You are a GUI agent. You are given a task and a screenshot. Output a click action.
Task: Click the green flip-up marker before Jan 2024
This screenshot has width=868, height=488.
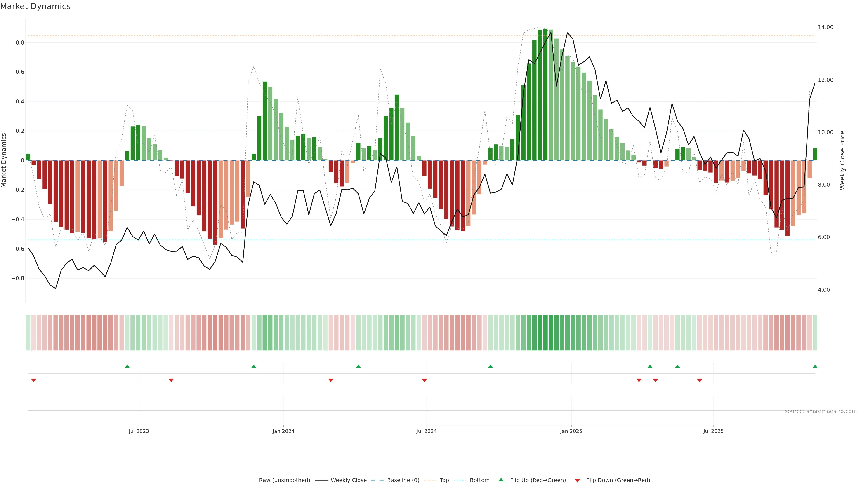(254, 366)
